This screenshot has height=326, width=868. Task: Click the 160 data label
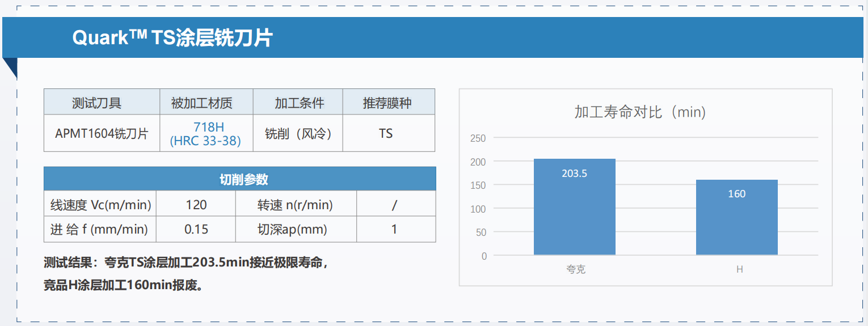tap(737, 194)
